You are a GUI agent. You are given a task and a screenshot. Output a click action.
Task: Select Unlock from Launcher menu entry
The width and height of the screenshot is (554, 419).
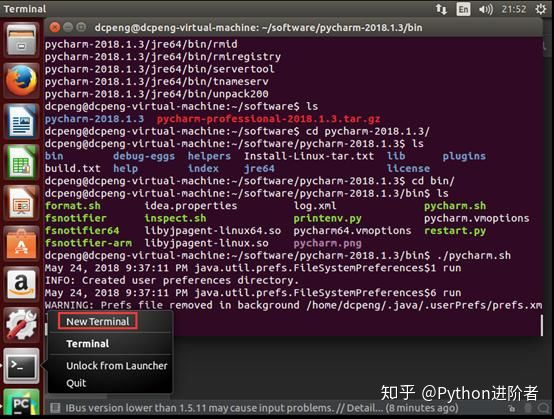(x=117, y=366)
